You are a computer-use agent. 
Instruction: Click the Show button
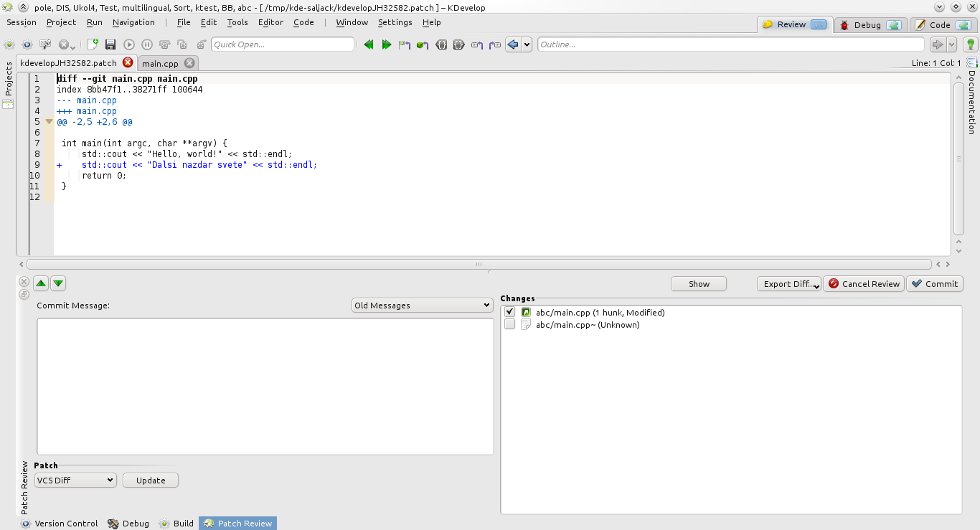[x=699, y=284]
